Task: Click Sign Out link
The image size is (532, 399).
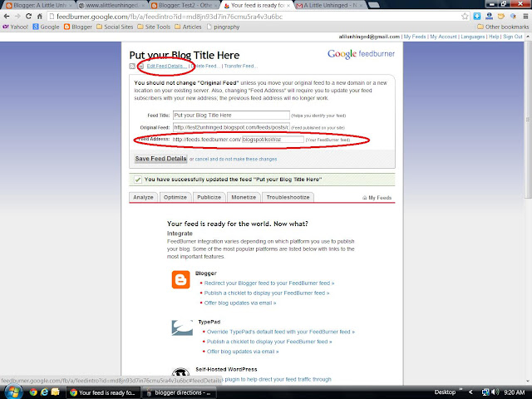Action: pos(513,37)
